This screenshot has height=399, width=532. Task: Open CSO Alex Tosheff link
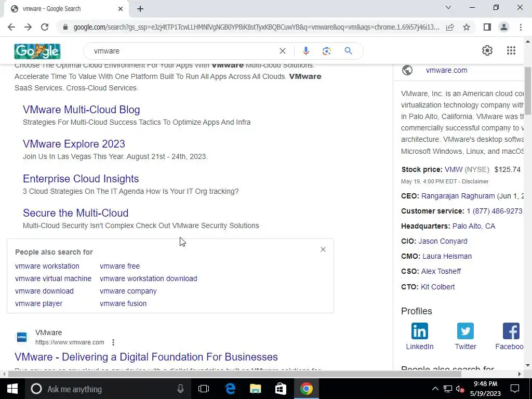[441, 271]
